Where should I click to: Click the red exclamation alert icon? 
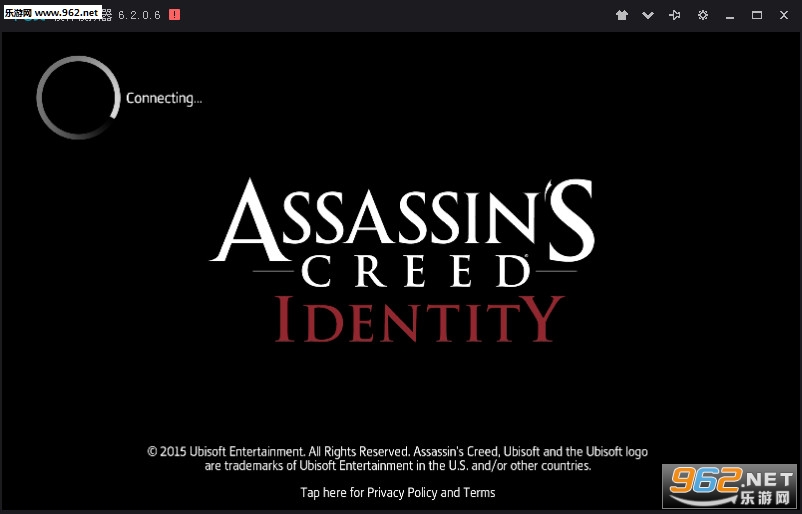[174, 15]
